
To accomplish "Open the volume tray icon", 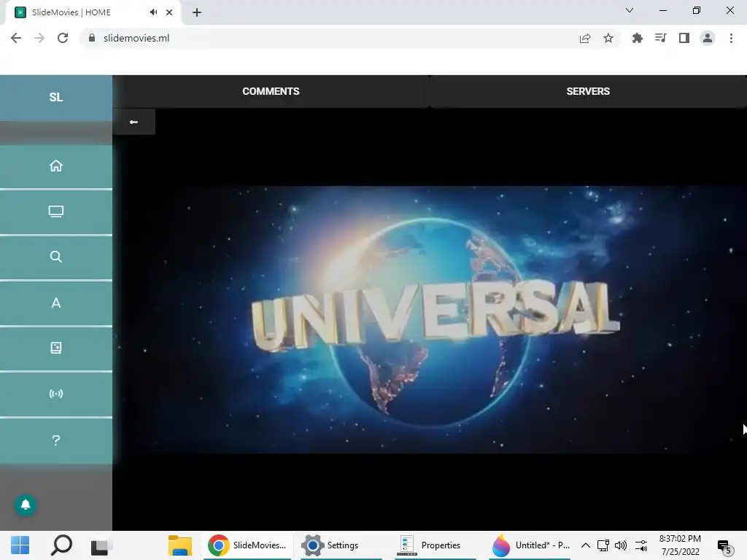I will pos(621,545).
